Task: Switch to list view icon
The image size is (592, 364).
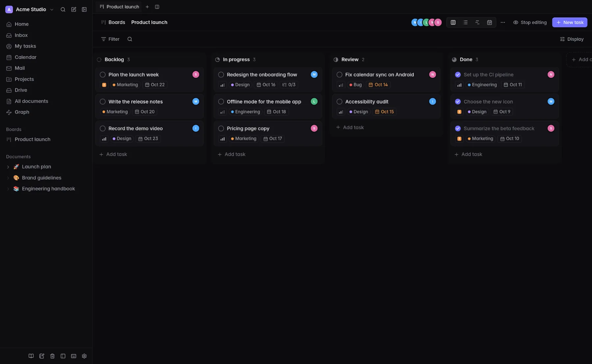Action: click(465, 22)
